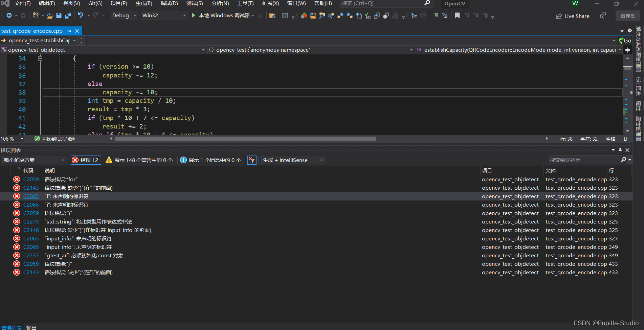Open the 生成(B) menu

[x=144, y=3]
